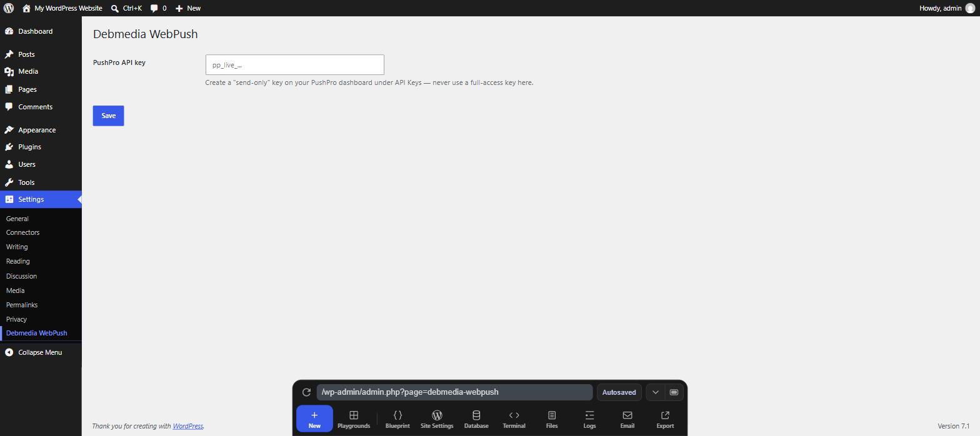Open the Terminal tool
Image resolution: width=980 pixels, height=436 pixels.
514,419
